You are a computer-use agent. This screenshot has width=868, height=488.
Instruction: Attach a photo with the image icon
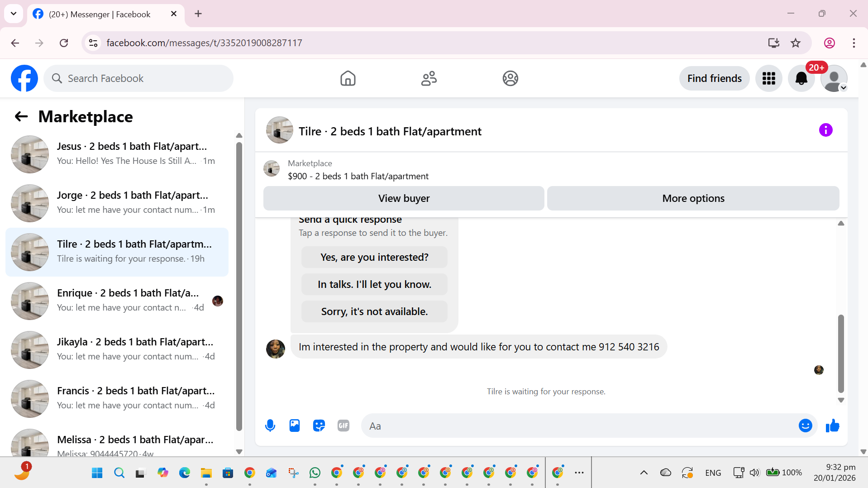coord(295,426)
